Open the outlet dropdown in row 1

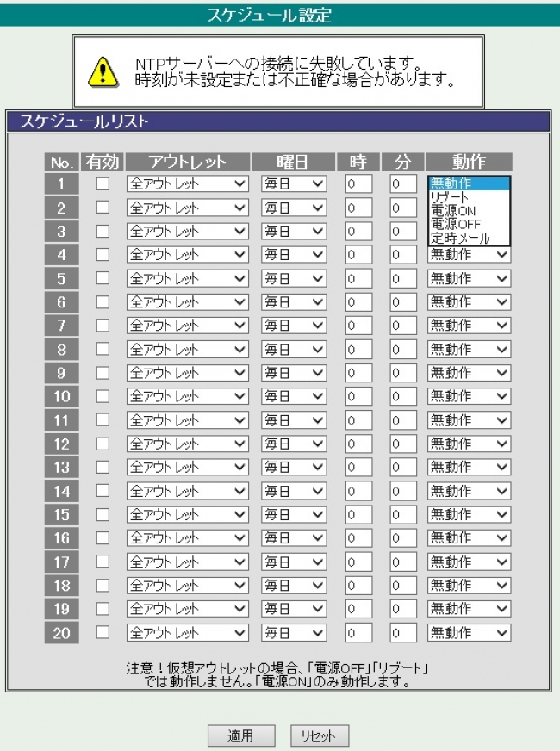coord(187,184)
